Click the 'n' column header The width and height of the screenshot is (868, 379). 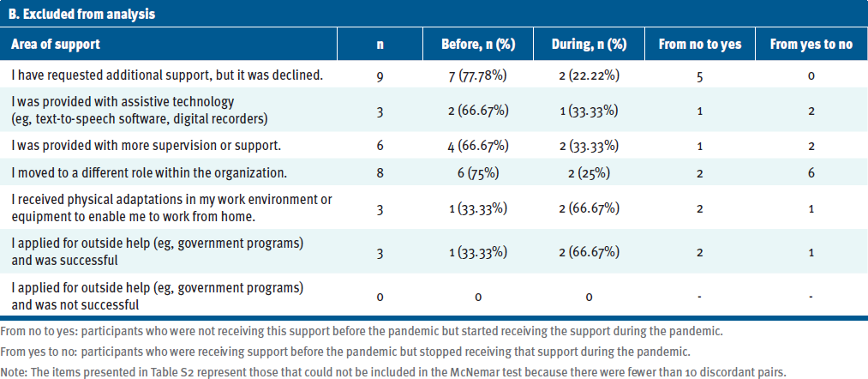point(380,45)
